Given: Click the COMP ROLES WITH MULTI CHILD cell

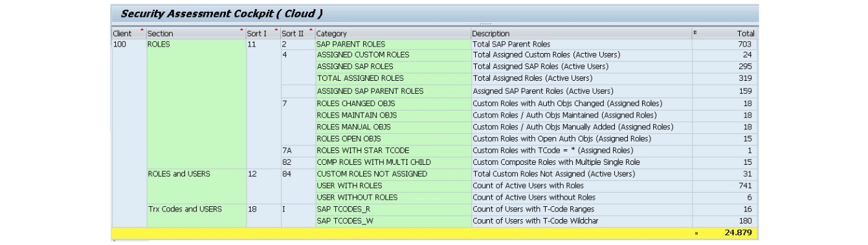Looking at the screenshot, I should point(393,162).
